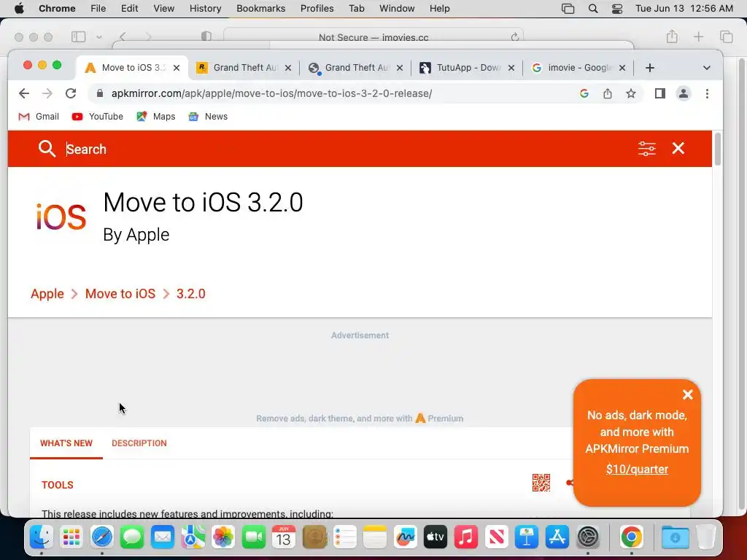747x560 pixels.
Task: Open Photos from the Dock
Action: (x=223, y=537)
